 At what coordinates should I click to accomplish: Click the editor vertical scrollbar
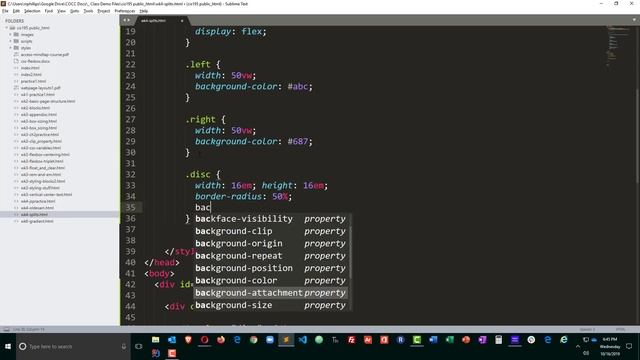[x=637, y=135]
